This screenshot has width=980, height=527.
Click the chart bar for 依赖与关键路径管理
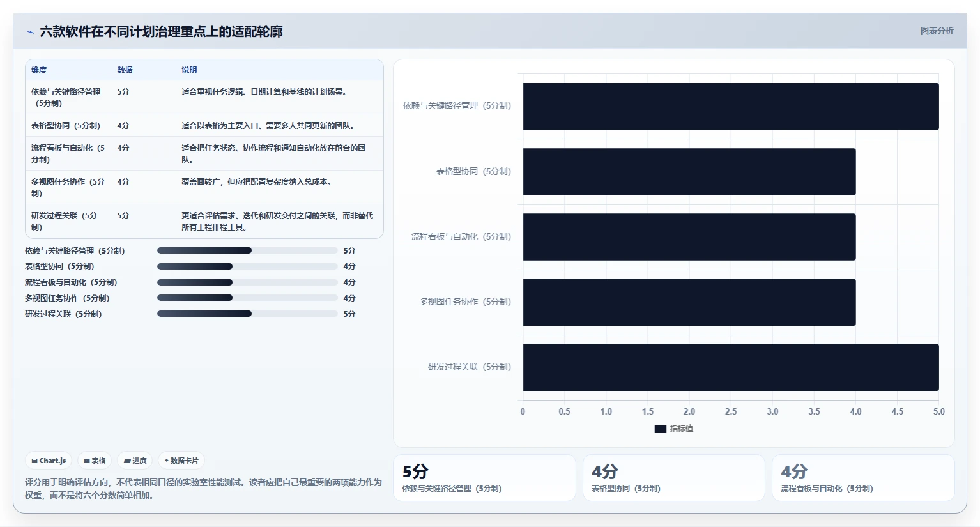(x=731, y=107)
